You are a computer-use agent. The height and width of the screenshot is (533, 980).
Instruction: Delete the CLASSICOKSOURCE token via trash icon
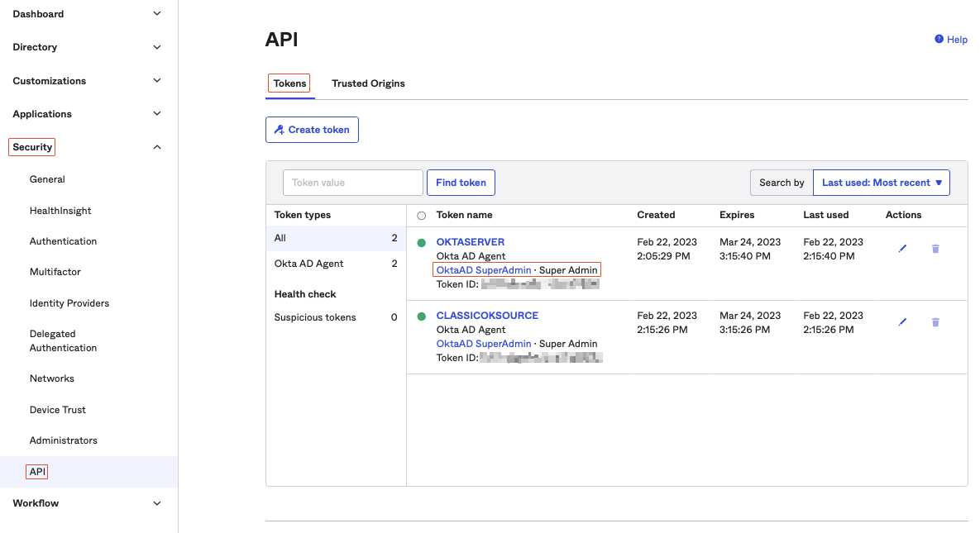pyautogui.click(x=935, y=322)
